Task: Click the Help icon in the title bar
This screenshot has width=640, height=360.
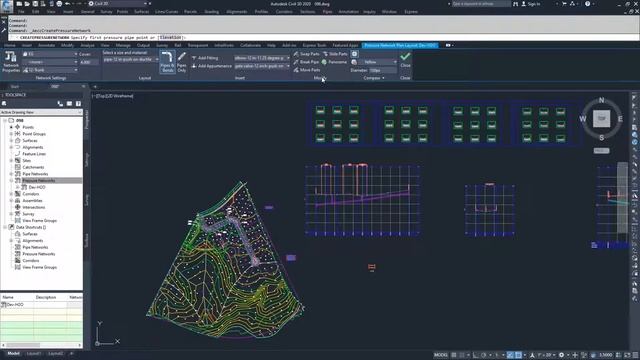Action: (587, 4)
